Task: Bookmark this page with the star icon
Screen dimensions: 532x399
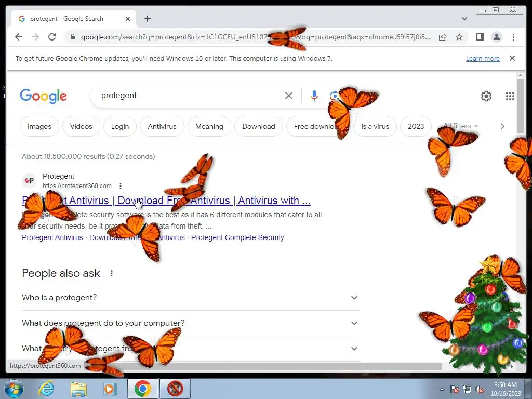Action: tap(459, 37)
